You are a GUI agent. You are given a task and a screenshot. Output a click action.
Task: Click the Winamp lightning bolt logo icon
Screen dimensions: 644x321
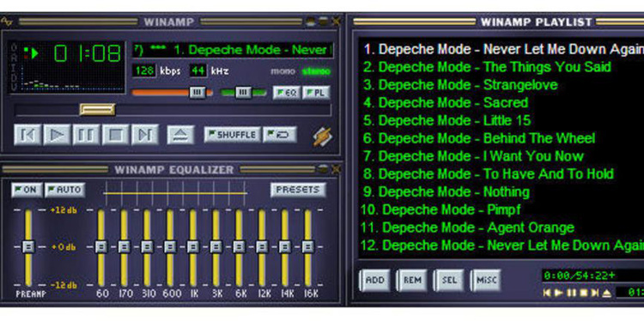pyautogui.click(x=322, y=136)
